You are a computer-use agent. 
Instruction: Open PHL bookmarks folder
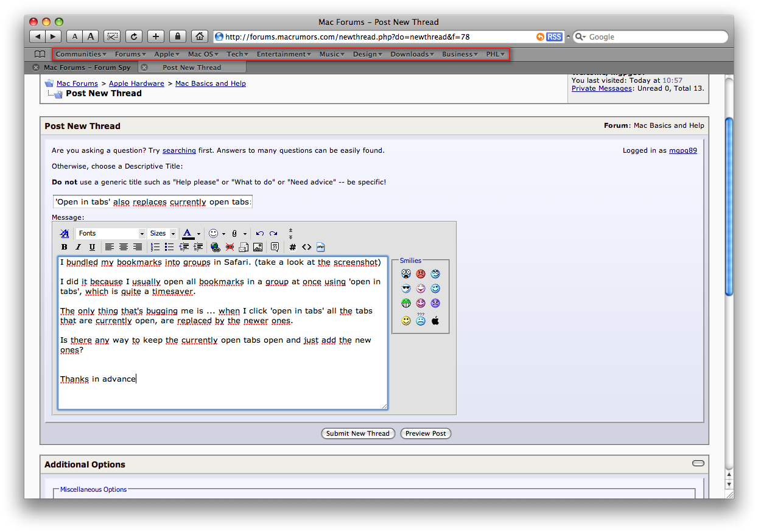496,54
